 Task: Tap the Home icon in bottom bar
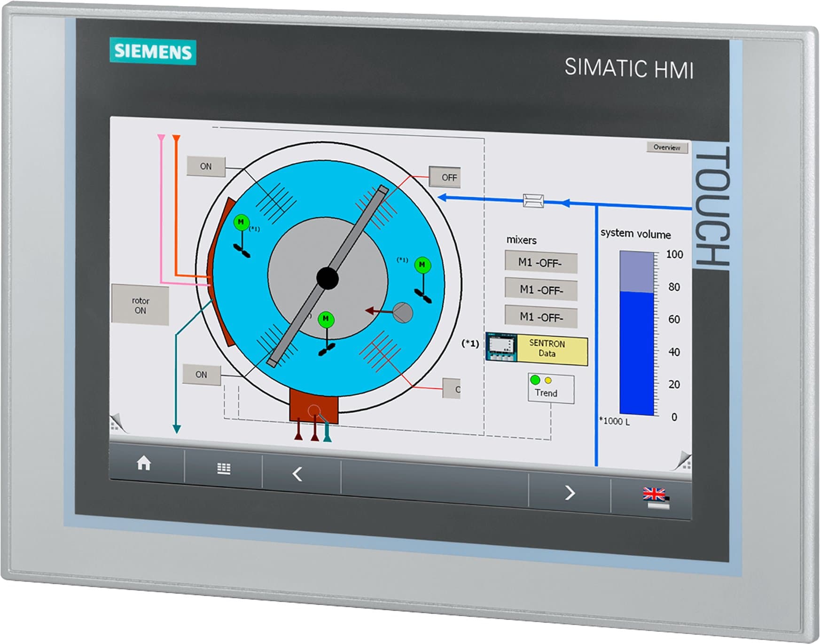coord(144,463)
